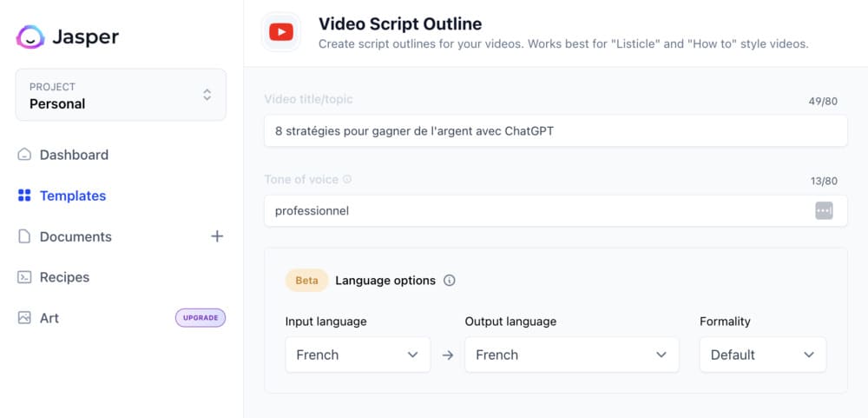Click the Documents page icon
The height and width of the screenshot is (418, 868).
(24, 236)
